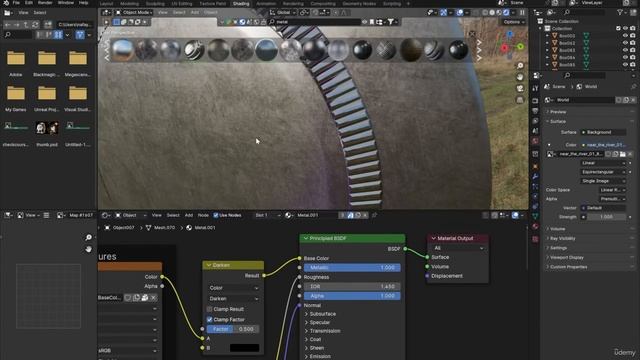Adjust the Metallic slider on Principled BSDF
This screenshot has height=360, width=640.
[x=352, y=268]
